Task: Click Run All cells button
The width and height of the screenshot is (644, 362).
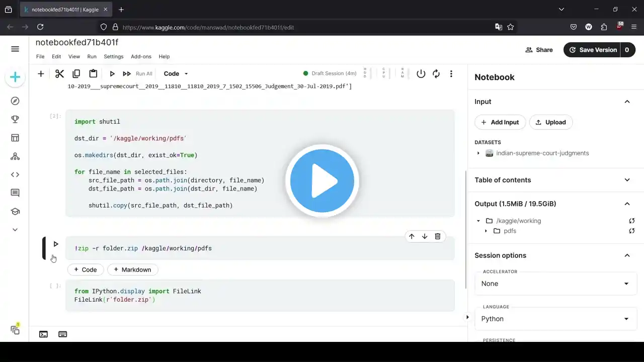Action: tap(137, 74)
